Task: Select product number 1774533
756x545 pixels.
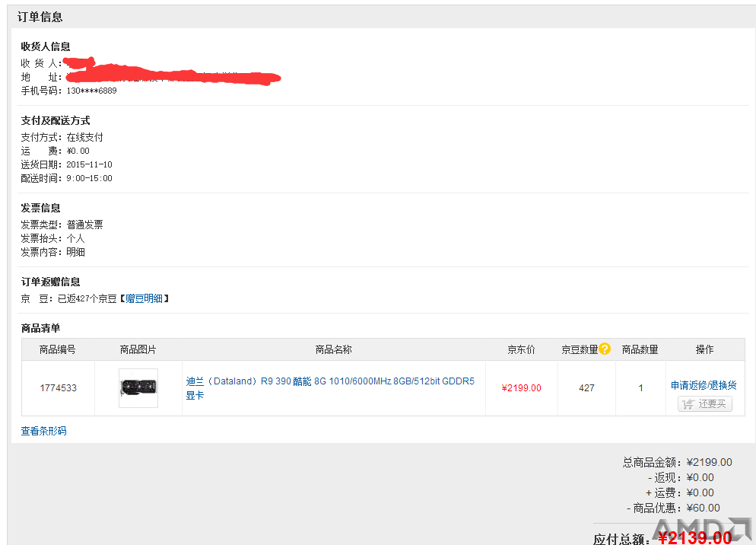Action: (x=59, y=388)
